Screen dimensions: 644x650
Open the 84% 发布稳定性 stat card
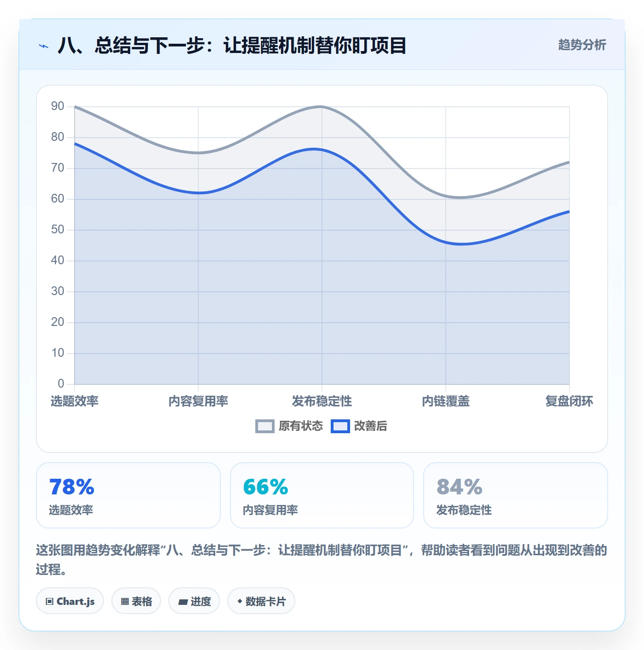click(x=516, y=495)
